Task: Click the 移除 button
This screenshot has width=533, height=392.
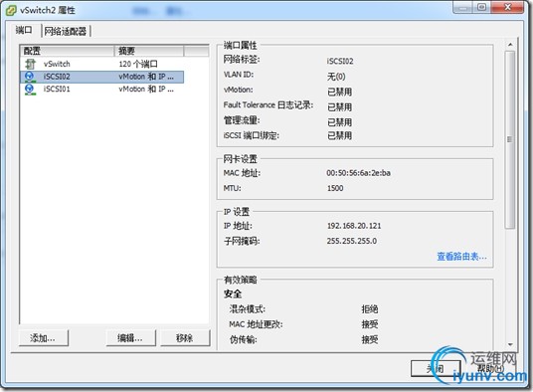Action: coord(185,338)
